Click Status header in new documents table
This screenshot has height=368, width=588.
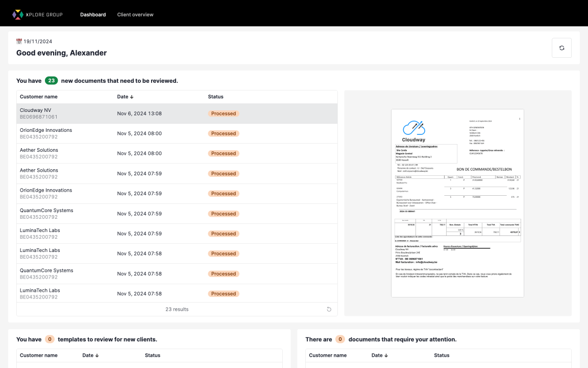coord(215,97)
